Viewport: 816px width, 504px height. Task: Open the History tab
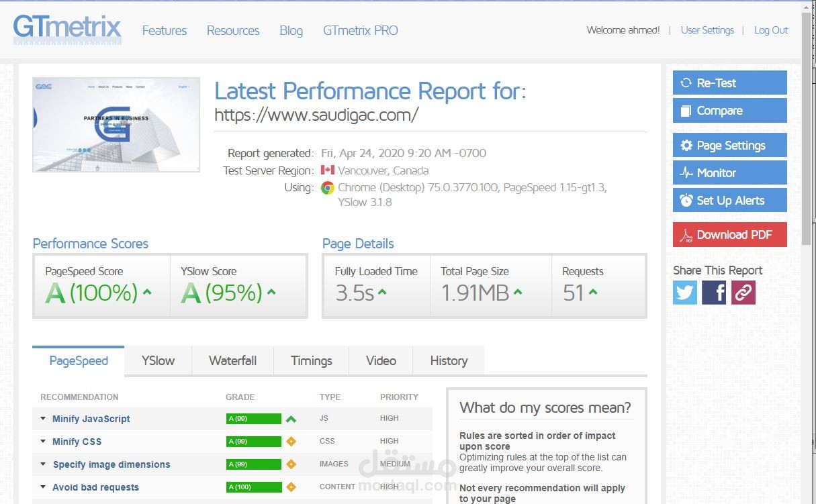click(449, 361)
